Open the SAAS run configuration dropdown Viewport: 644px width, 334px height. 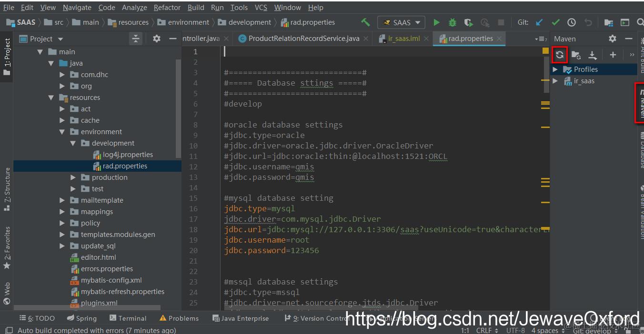tap(402, 22)
